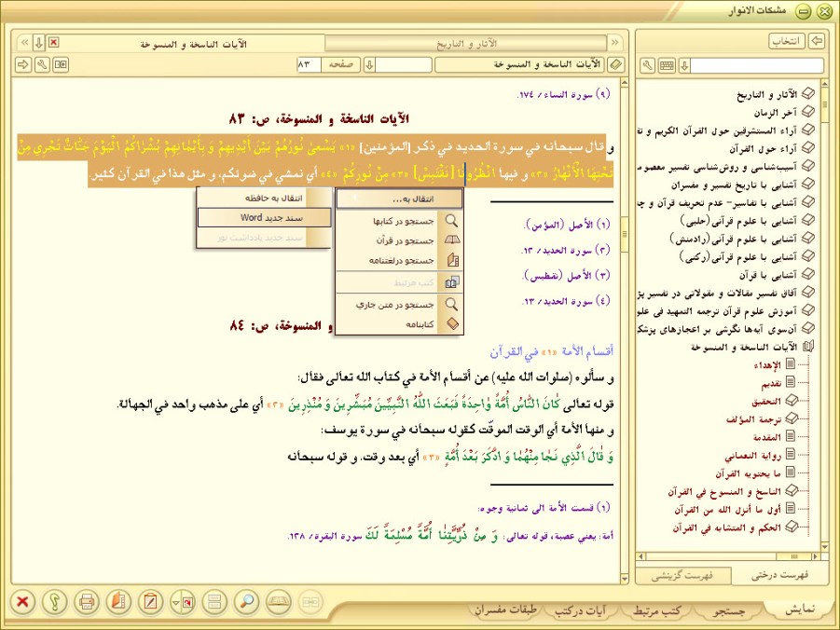840x630 pixels.
Task: Click the book icon beside الآثار و التاريخ in tree
Action: click(x=807, y=94)
